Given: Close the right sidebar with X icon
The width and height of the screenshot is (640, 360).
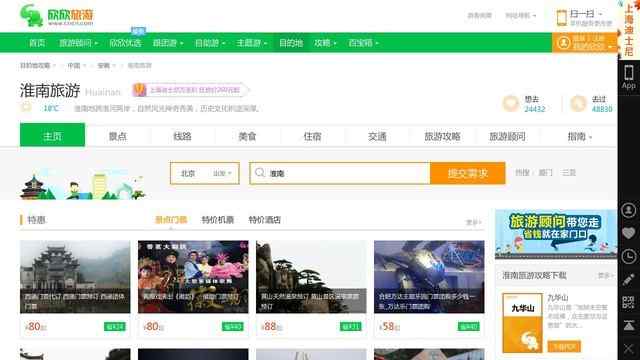Looking at the screenshot, I should (x=629, y=349).
